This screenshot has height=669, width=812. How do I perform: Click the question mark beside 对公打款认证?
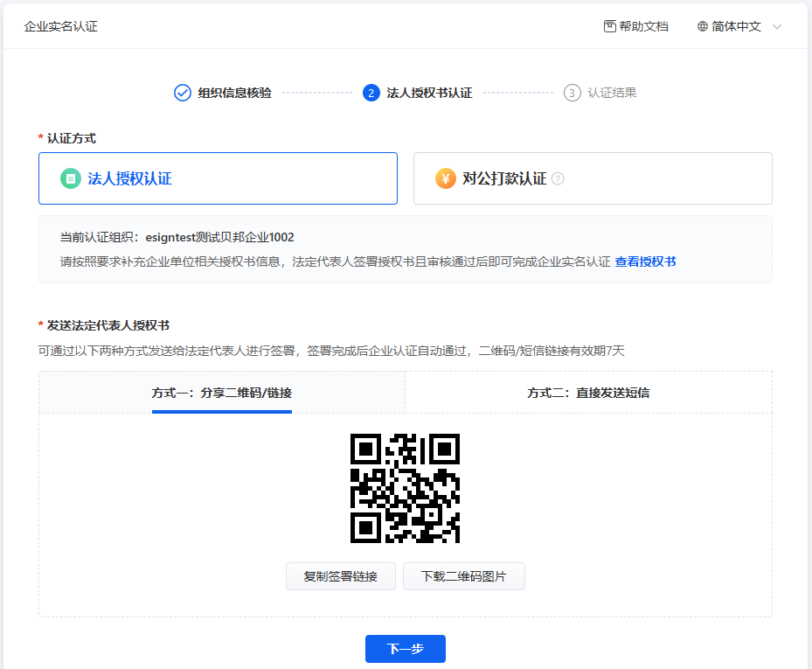pos(558,178)
